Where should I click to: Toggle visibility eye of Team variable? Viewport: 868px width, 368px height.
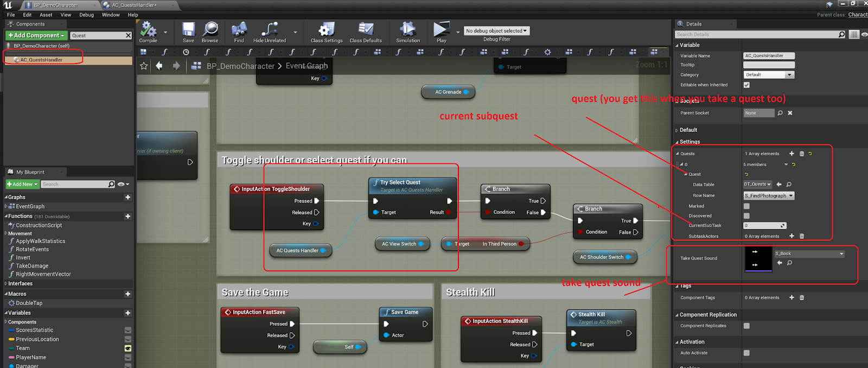(x=128, y=348)
